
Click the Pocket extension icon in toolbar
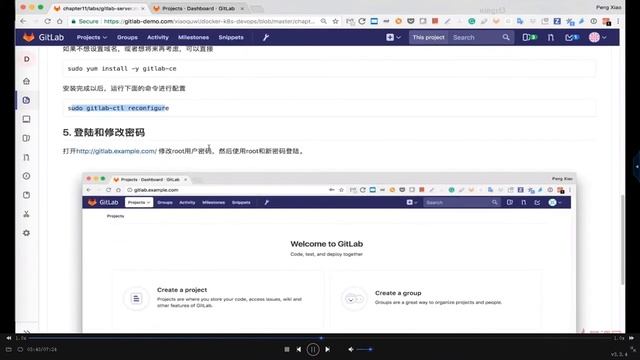click(411, 21)
